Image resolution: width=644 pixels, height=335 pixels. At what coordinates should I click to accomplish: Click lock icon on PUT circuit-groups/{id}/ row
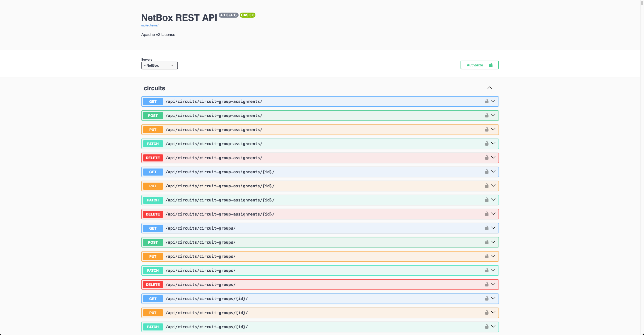coord(486,313)
